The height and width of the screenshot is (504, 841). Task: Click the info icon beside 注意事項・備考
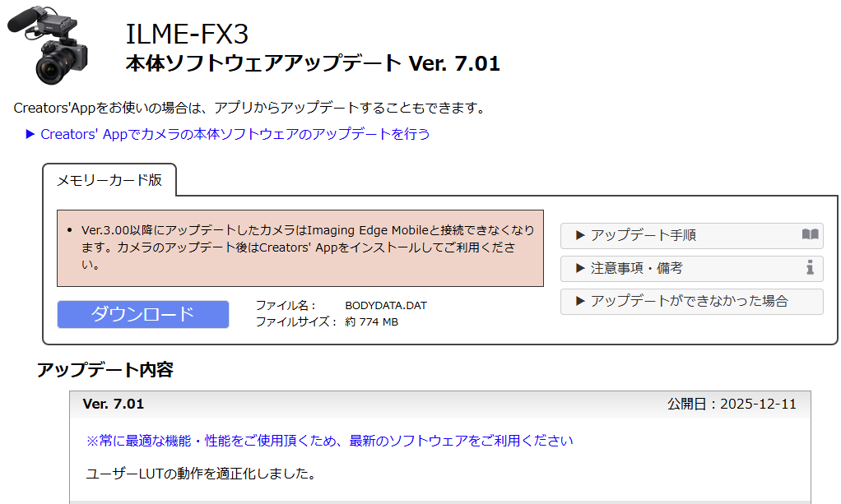click(x=810, y=267)
